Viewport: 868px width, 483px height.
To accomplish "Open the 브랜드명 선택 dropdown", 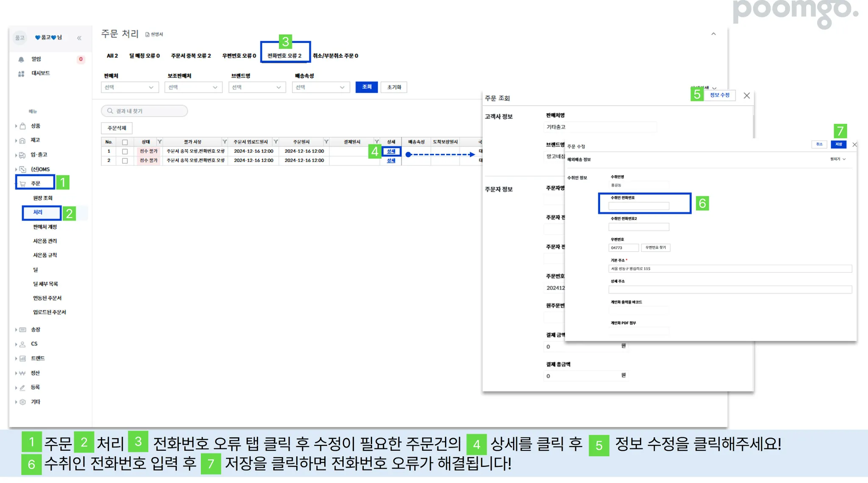I will pos(257,87).
